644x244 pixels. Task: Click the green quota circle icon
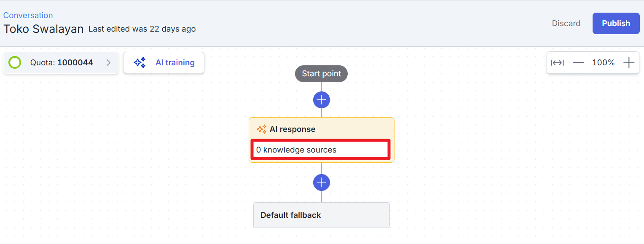[15, 62]
